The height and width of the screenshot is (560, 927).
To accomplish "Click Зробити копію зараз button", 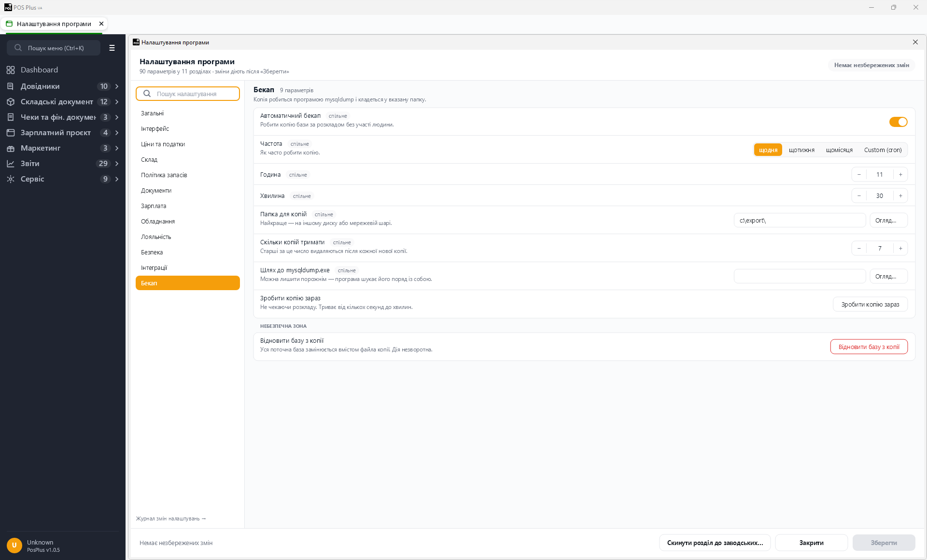I will pyautogui.click(x=870, y=305).
